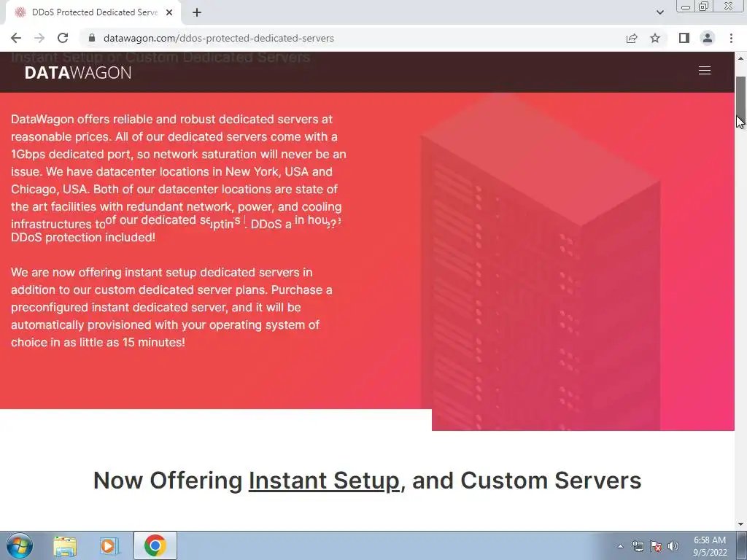747x560 pixels.
Task: Open DataWagon hamburger navigation menu
Action: (705, 71)
